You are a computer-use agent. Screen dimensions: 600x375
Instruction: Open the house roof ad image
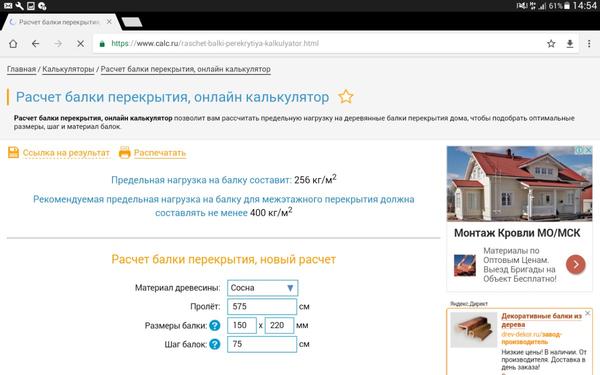[519, 184]
